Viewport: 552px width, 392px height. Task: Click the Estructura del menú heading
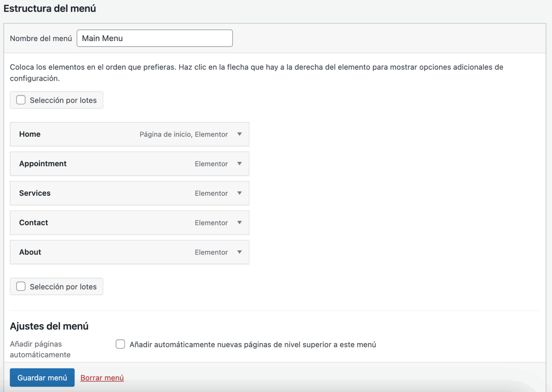click(x=50, y=8)
